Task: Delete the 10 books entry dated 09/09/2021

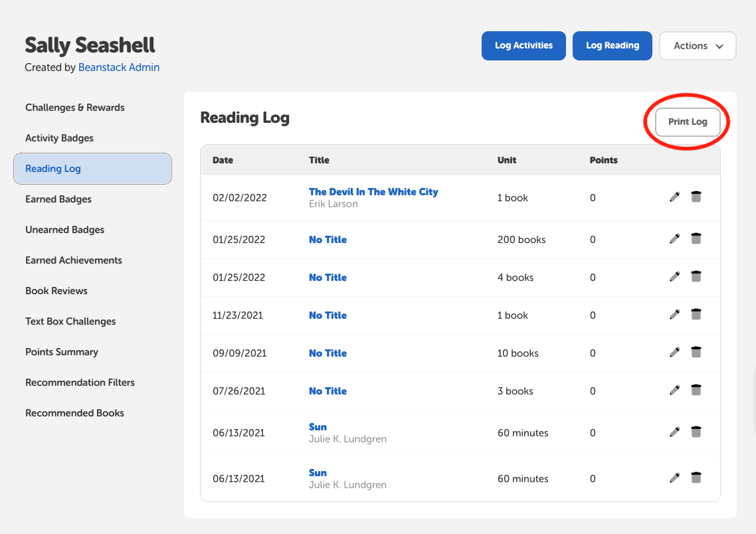Action: 696,351
